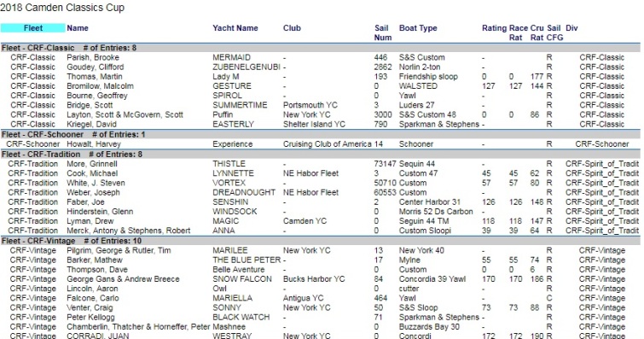Viewport: 644px width, 339px height.
Task: Click entrant Goudey, Clifford
Action: pos(96,67)
